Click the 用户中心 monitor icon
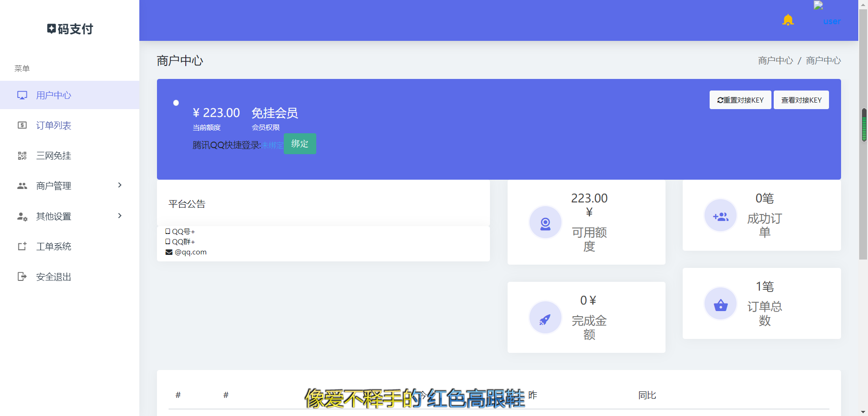The width and height of the screenshot is (868, 416). (x=22, y=95)
